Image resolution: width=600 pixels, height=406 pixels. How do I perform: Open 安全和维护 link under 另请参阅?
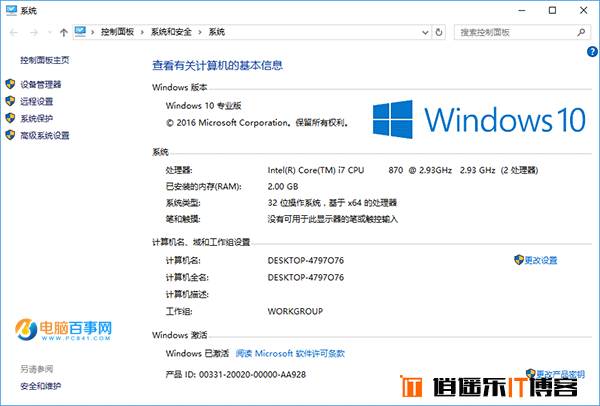point(41,386)
